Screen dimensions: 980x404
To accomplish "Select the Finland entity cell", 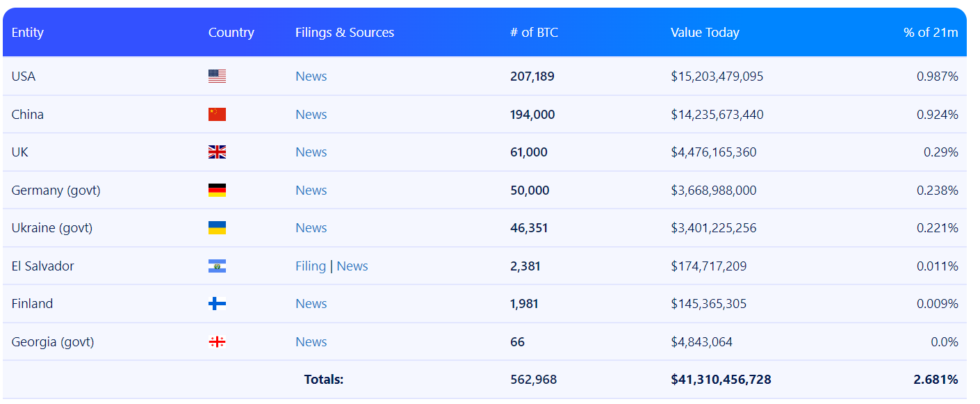I will click(x=32, y=304).
